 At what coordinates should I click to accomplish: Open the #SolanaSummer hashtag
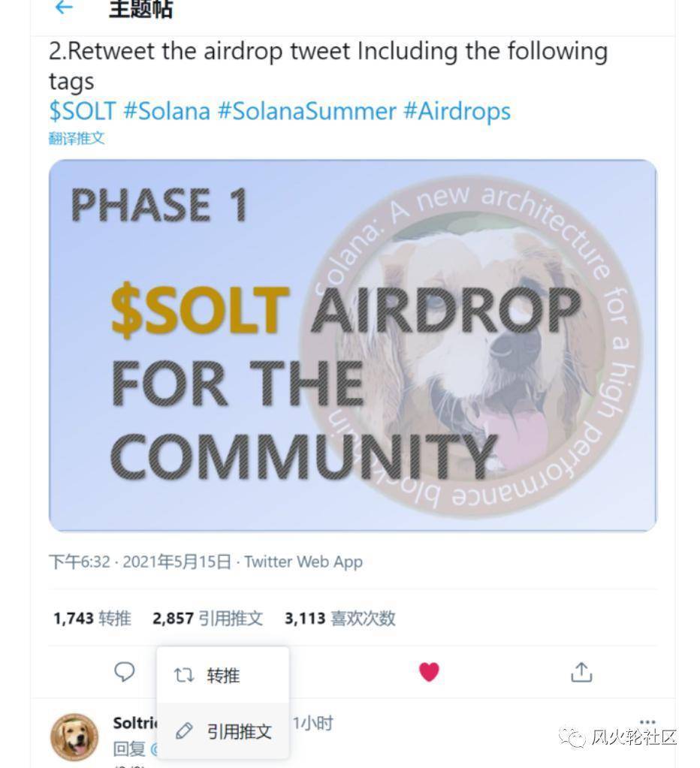point(306,111)
